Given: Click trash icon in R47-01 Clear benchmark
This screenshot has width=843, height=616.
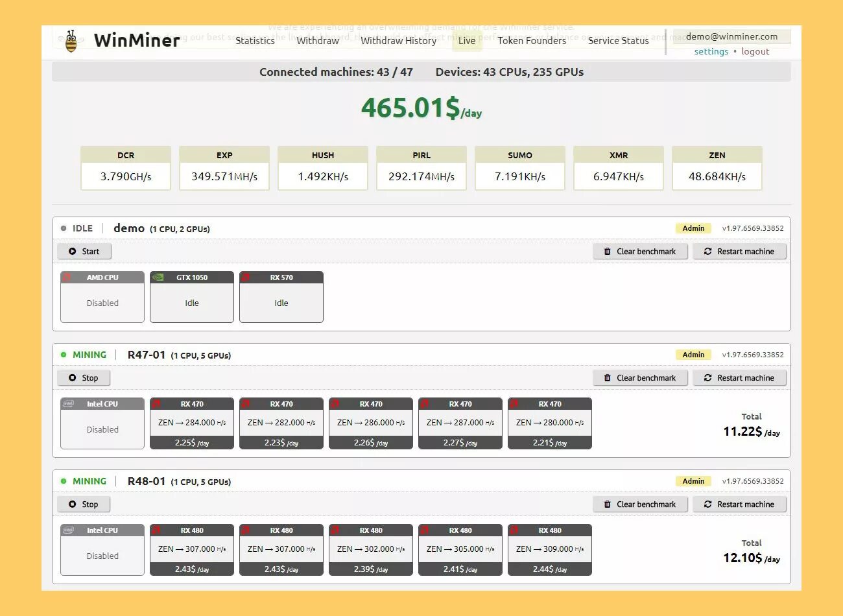Looking at the screenshot, I should [607, 377].
